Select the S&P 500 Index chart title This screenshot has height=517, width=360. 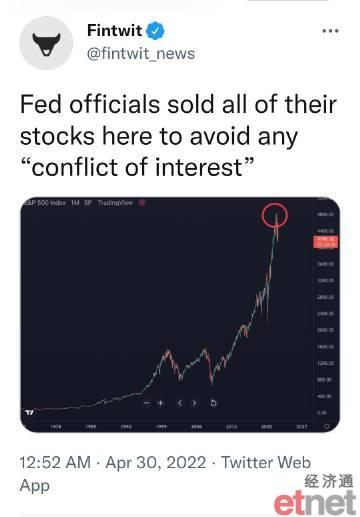tap(44, 202)
